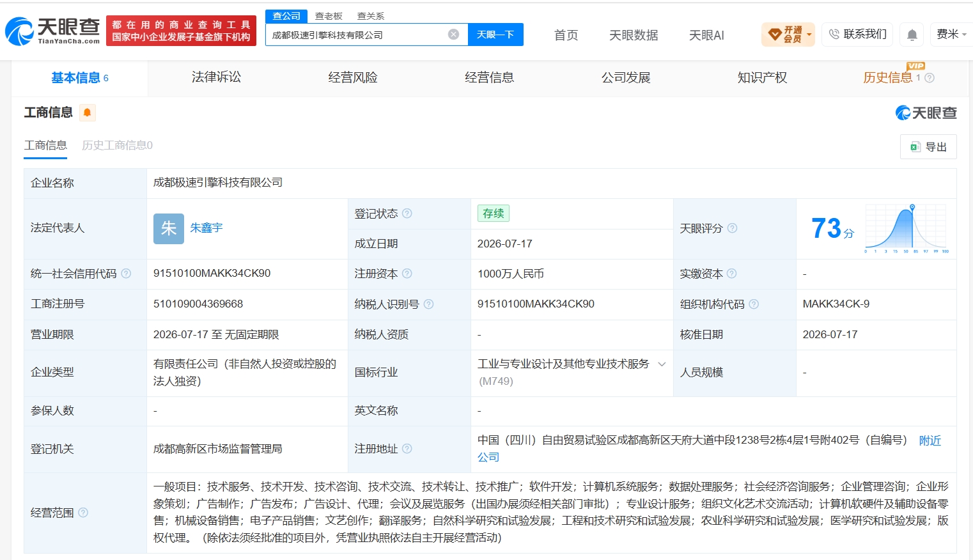Click the help icon beside 注册地址
973x560 pixels.
(407, 449)
